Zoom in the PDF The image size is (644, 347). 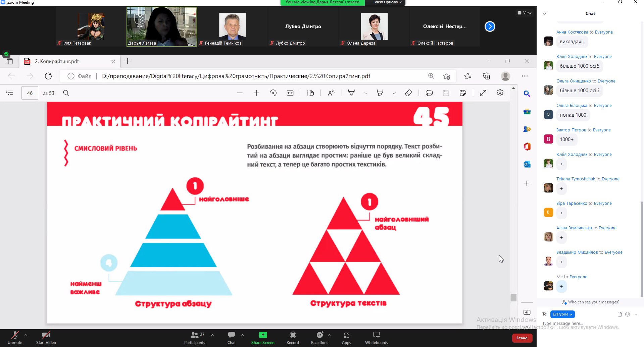tap(256, 93)
